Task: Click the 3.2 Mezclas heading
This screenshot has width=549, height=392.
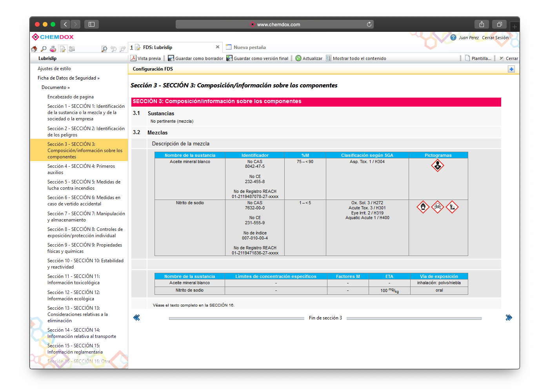Action: click(157, 133)
